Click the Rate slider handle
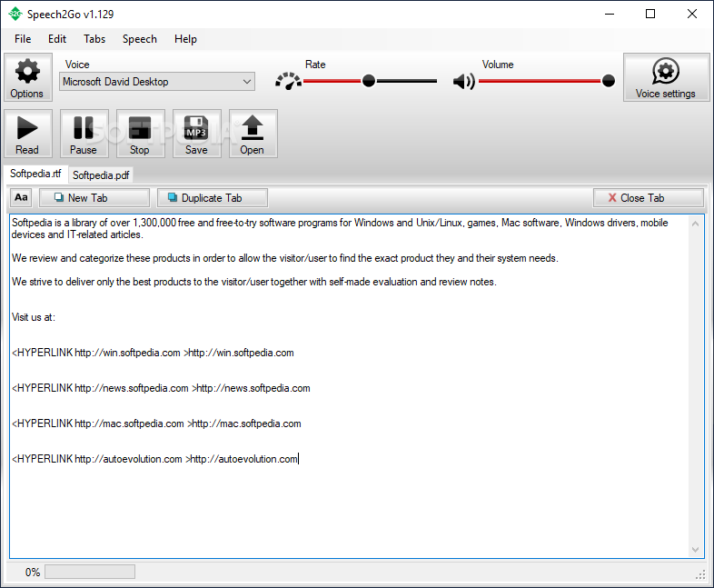The width and height of the screenshot is (714, 588). pos(369,81)
